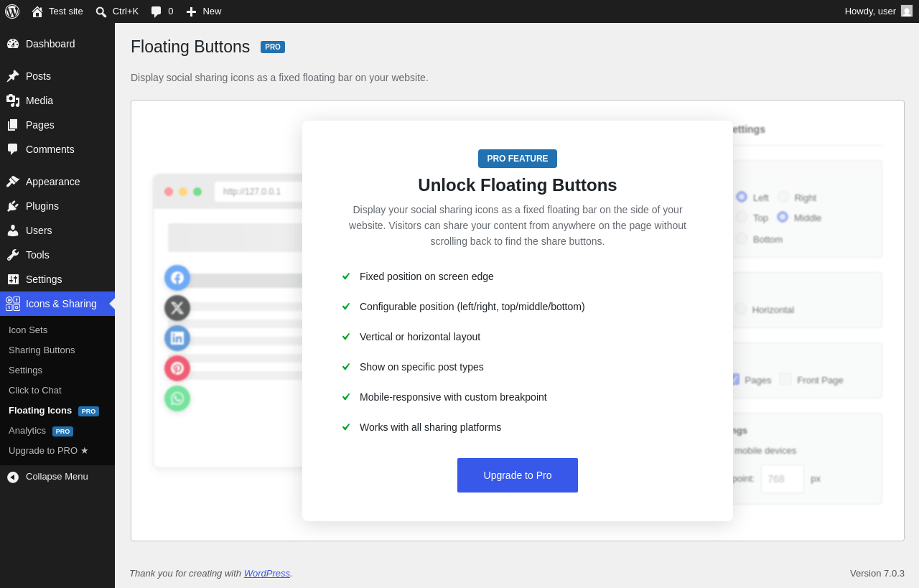Open the Dashboard gauge icon
919x588 pixels.
(13, 44)
